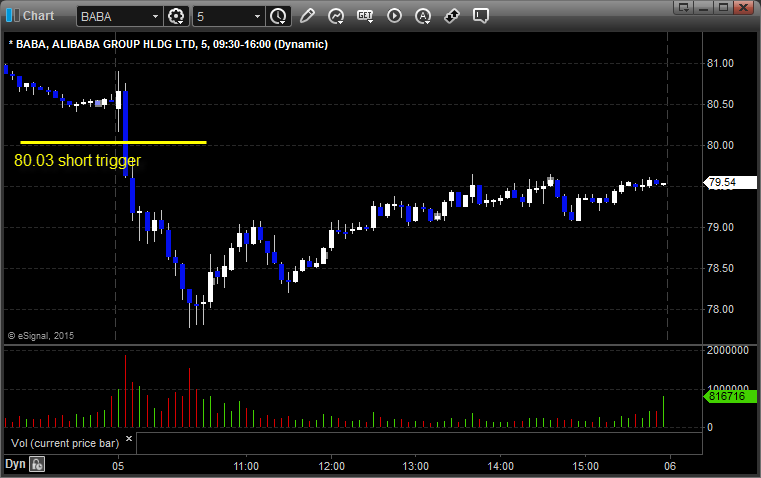The image size is (761, 478).
Task: Close the Vol current price bar label
Action: coord(128,439)
